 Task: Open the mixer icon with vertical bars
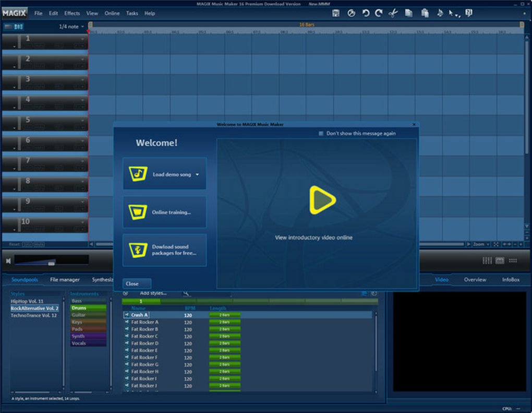point(487,261)
